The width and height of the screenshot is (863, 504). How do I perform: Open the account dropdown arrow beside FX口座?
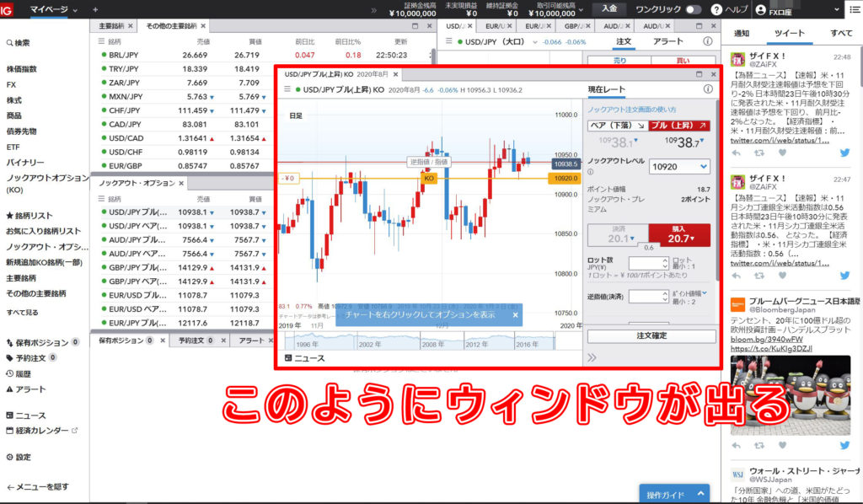click(x=837, y=10)
